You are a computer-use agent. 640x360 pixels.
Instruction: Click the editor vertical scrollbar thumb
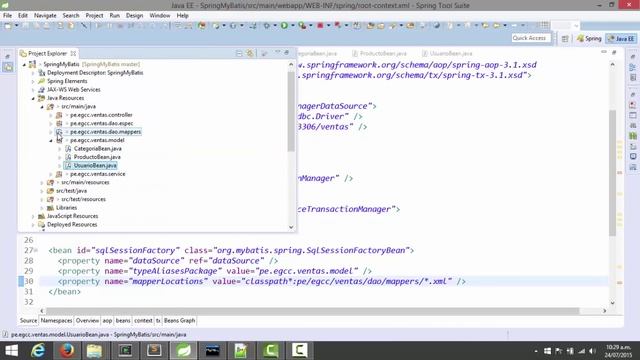coord(613,172)
